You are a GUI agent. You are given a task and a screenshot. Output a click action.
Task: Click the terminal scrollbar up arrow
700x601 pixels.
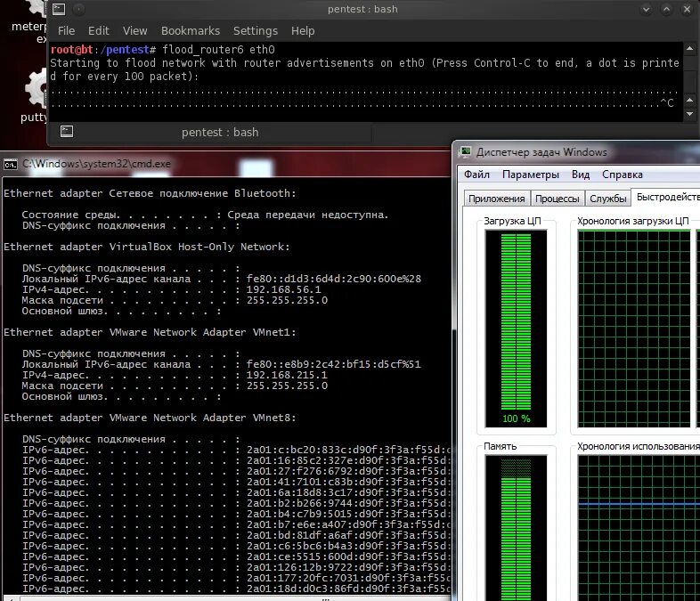[x=689, y=48]
